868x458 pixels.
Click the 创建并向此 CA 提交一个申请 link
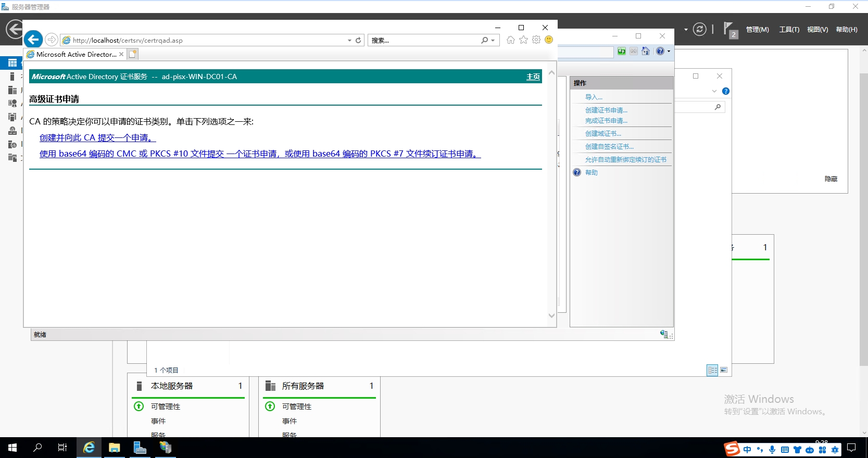(x=97, y=138)
